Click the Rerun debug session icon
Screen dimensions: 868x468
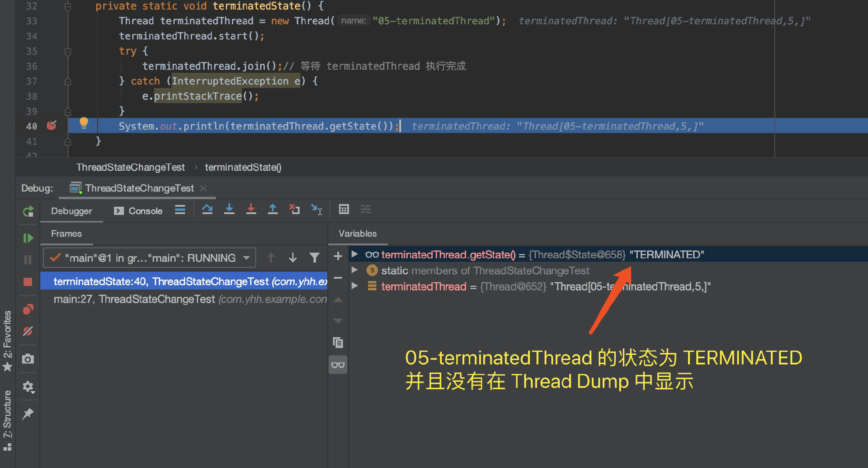[x=28, y=211]
